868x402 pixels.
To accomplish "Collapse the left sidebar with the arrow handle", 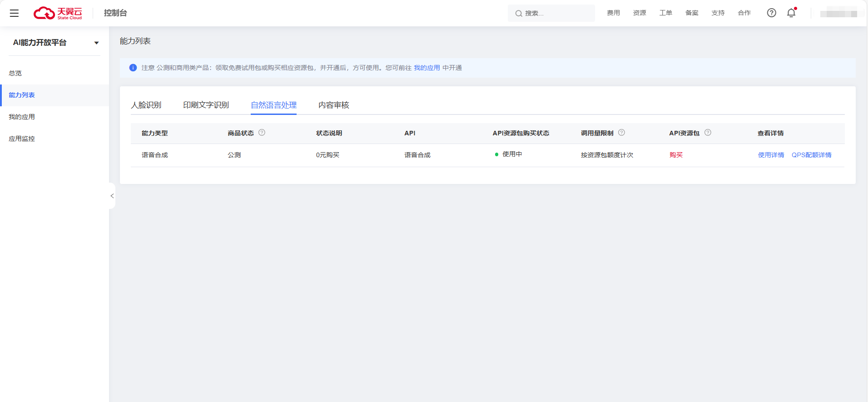I will coord(112,196).
